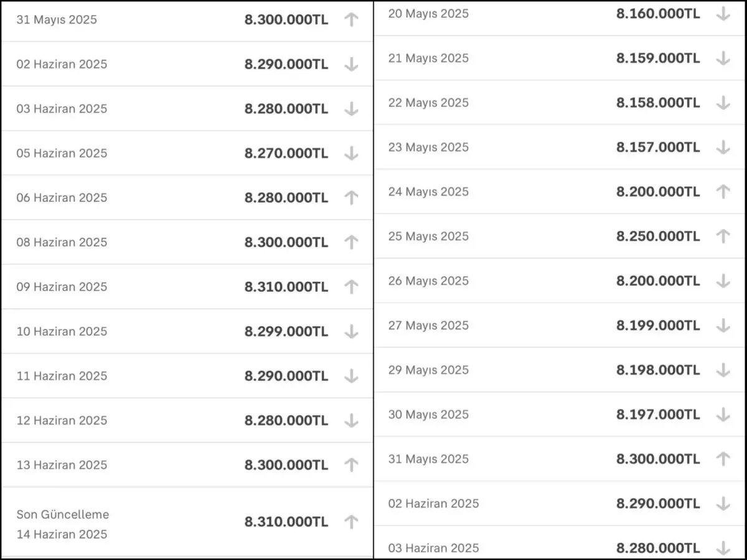Click the down arrow beside 05 Haziran 2025
The height and width of the screenshot is (560, 747).
[351, 153]
